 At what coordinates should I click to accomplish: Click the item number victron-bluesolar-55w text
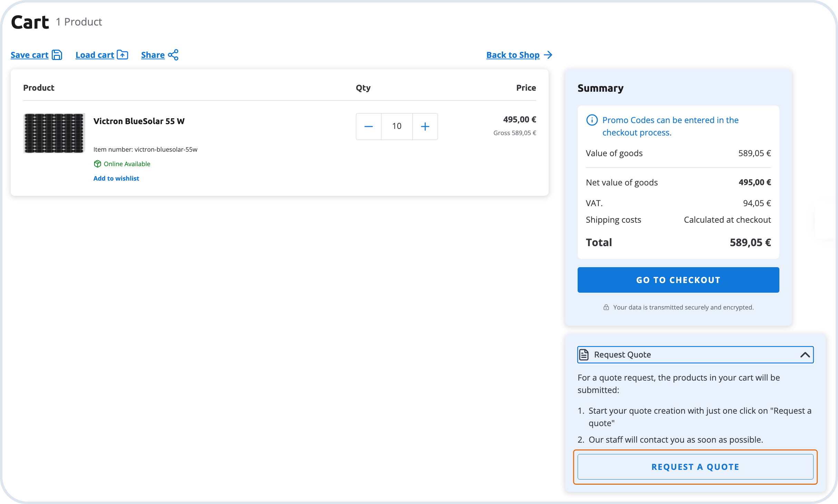tap(145, 149)
